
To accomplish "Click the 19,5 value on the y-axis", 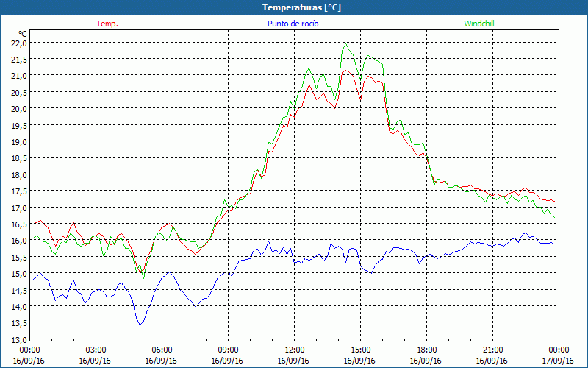I will point(20,125).
